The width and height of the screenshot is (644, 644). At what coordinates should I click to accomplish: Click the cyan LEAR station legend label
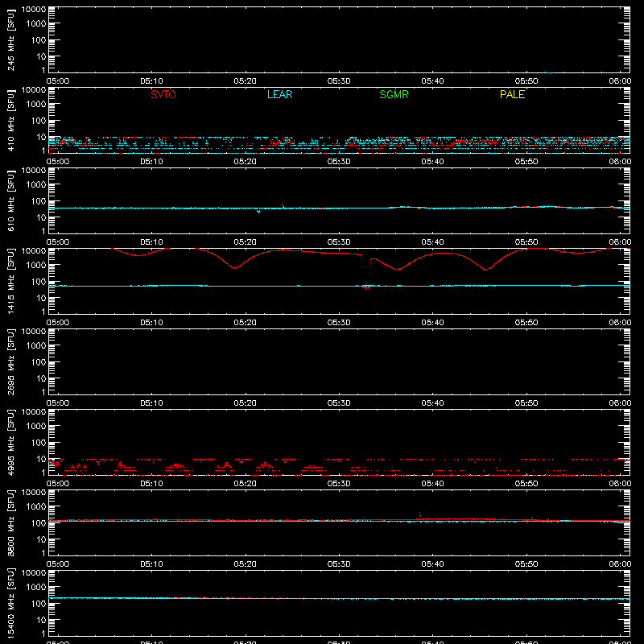(x=279, y=94)
